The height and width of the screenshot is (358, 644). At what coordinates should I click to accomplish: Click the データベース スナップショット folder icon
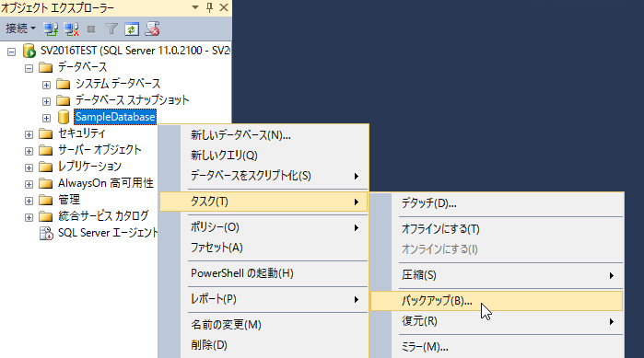point(64,100)
